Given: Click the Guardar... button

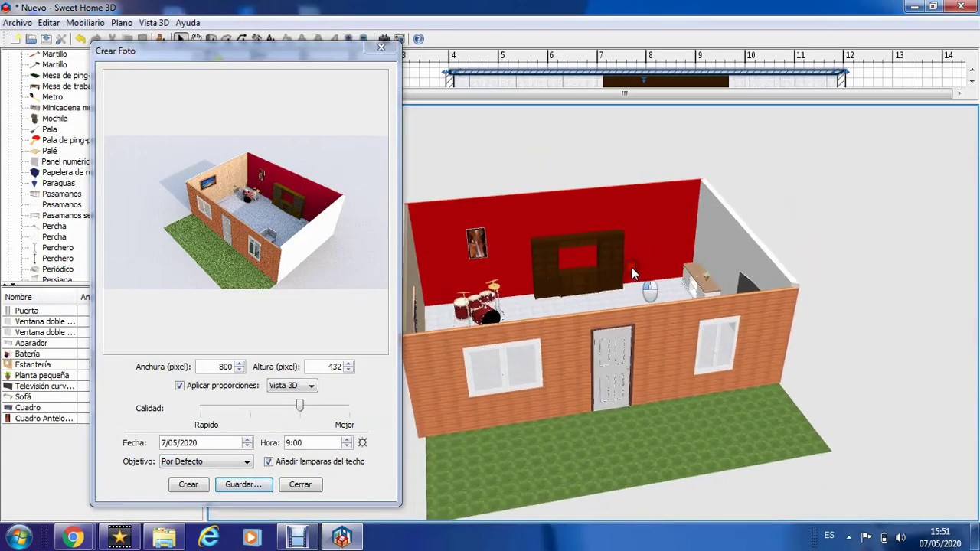Looking at the screenshot, I should pos(243,484).
